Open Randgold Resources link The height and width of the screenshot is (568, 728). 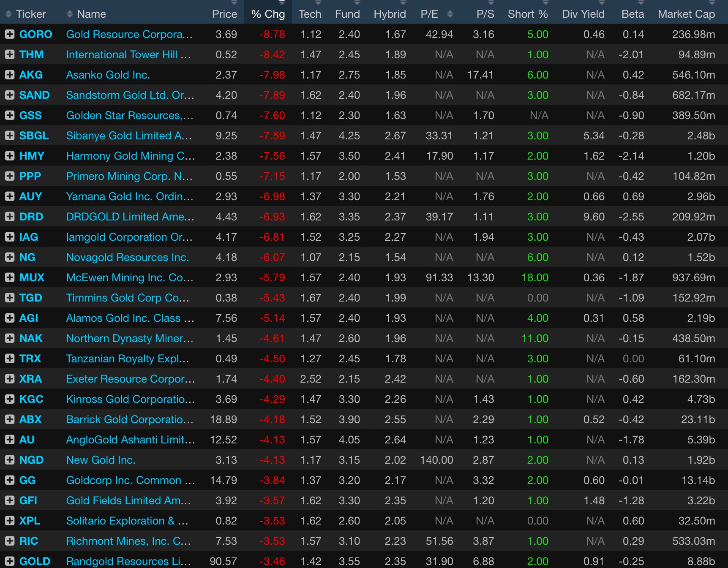click(128, 561)
